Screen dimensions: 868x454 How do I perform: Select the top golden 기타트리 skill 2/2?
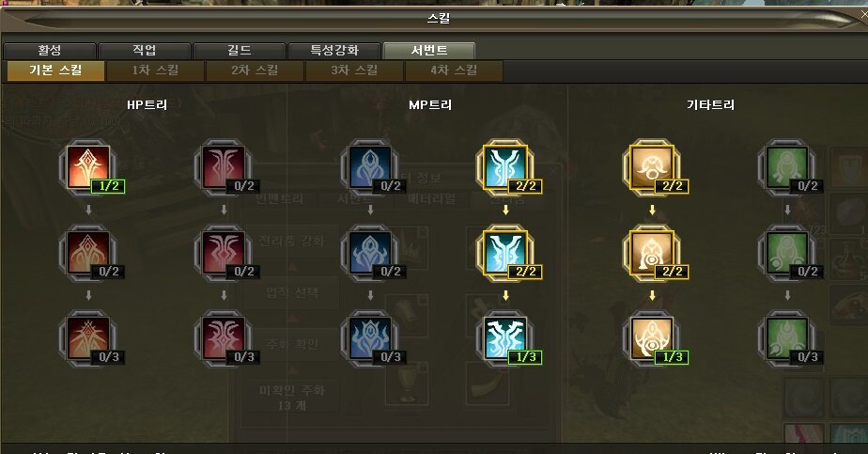[652, 166]
